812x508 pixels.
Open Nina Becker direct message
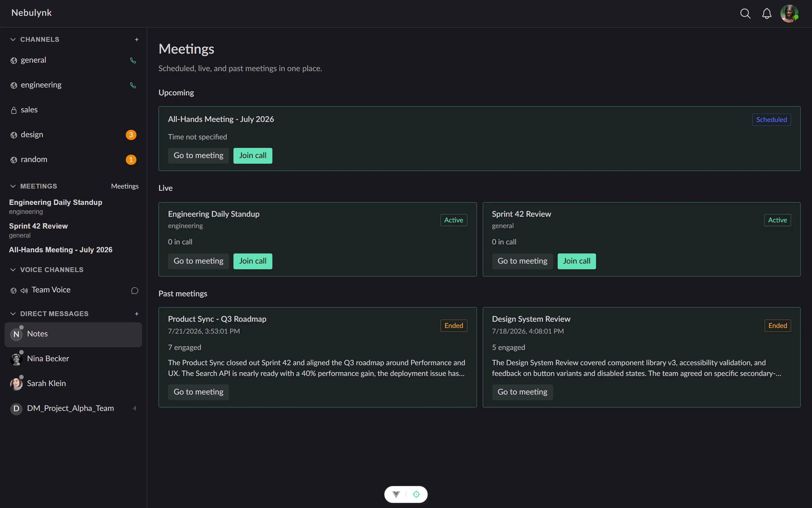[73, 359]
